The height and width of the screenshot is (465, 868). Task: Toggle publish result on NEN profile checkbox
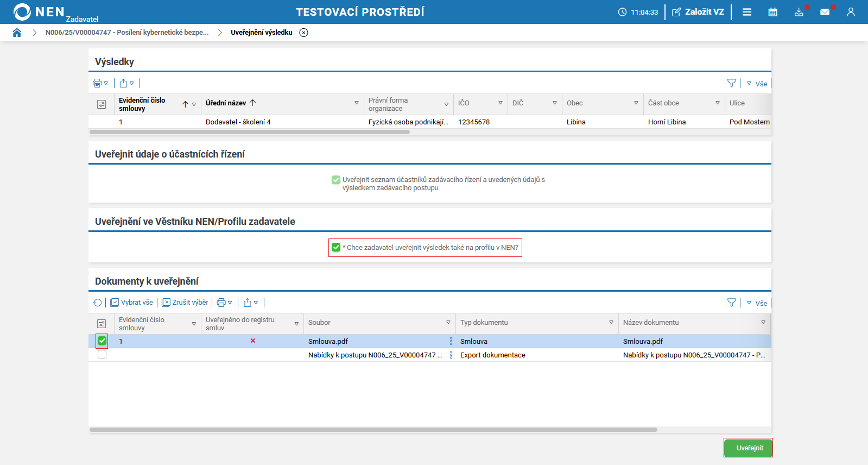(x=336, y=248)
